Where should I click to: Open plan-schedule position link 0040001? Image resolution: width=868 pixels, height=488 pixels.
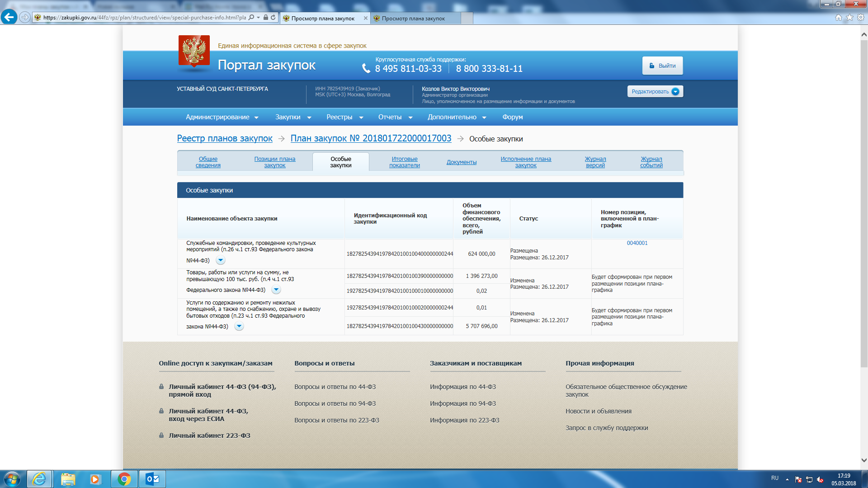tap(637, 243)
